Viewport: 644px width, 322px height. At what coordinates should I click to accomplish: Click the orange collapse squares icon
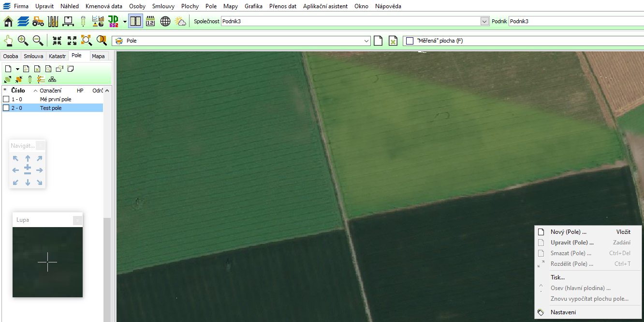pyautogui.click(x=19, y=79)
